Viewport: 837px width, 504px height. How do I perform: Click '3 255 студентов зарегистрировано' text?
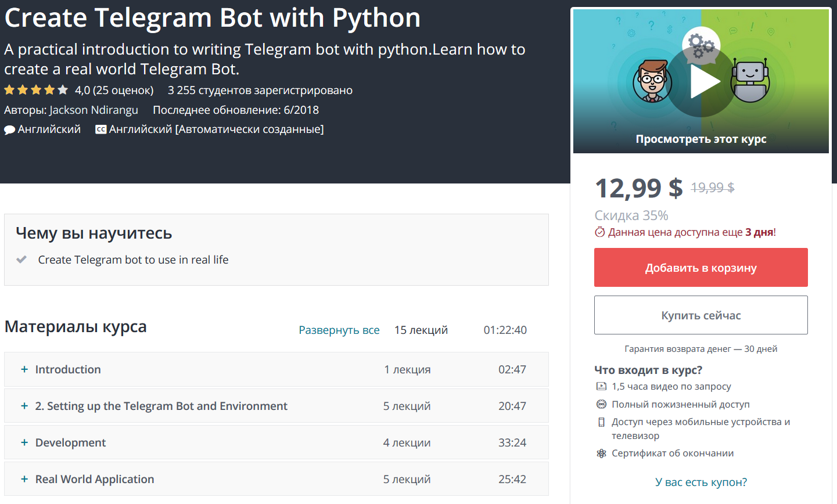pyautogui.click(x=260, y=90)
